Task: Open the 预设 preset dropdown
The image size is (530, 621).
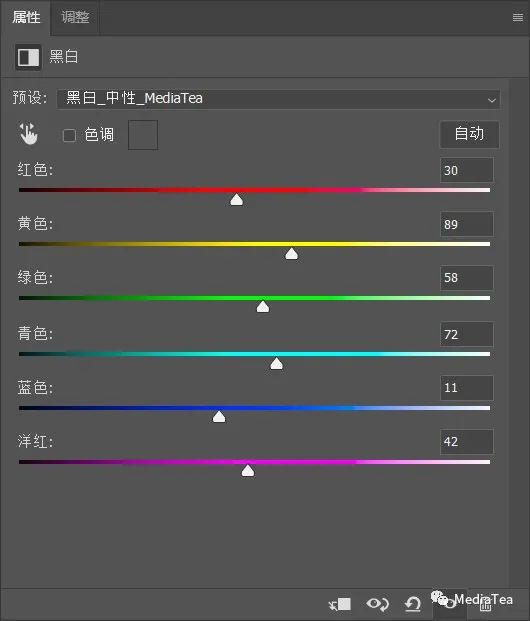Action: 278,99
